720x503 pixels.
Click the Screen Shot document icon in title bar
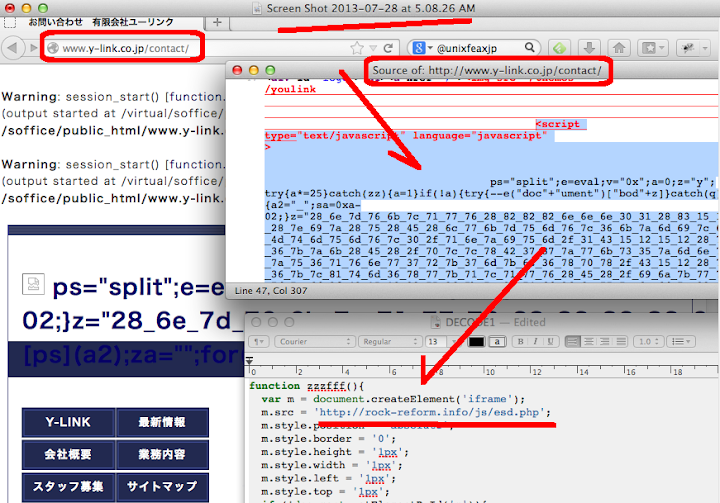[258, 9]
